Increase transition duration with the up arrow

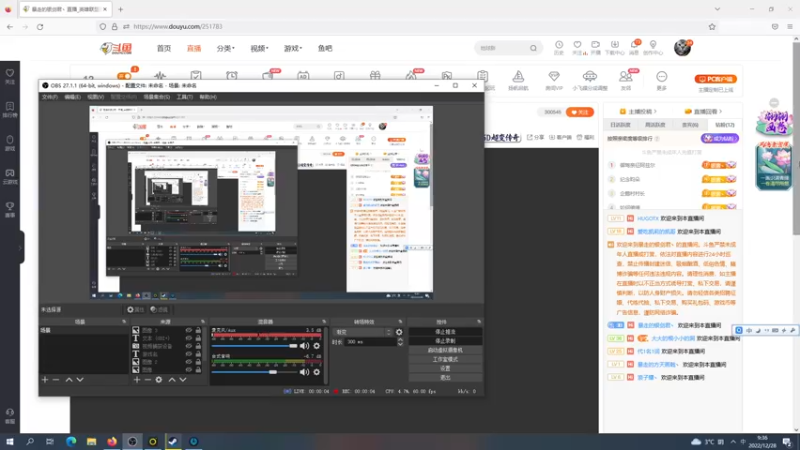pyautogui.click(x=400, y=340)
